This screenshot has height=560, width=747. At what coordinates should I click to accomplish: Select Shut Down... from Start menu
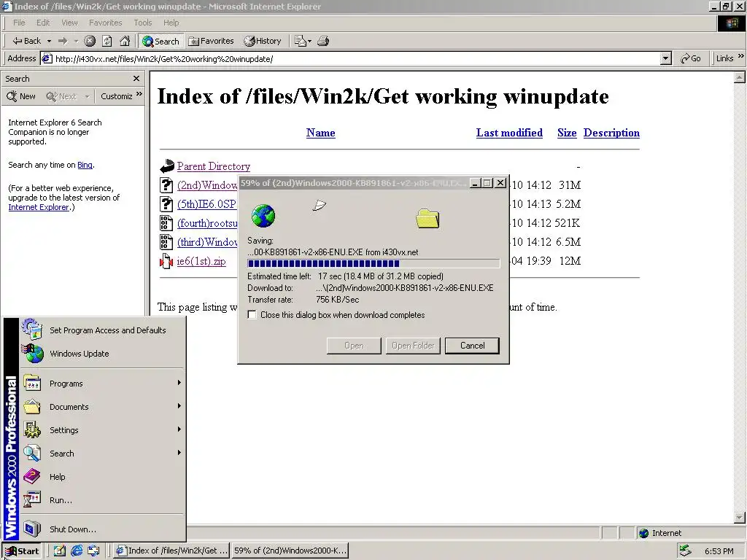point(102,529)
